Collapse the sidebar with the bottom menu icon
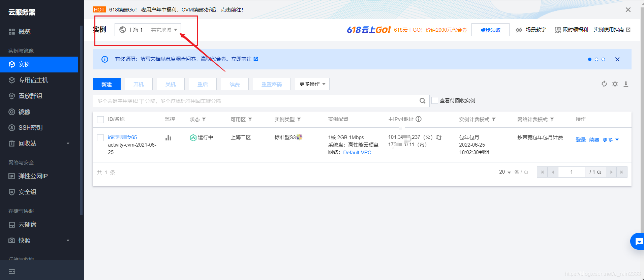Viewport: 644px width, 280px height. click(12, 272)
